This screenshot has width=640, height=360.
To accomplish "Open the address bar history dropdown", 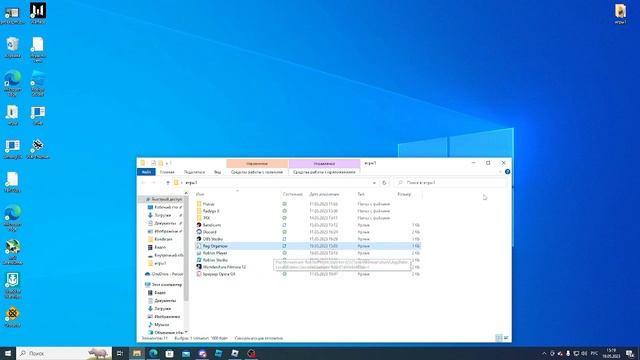I will pos(374,183).
